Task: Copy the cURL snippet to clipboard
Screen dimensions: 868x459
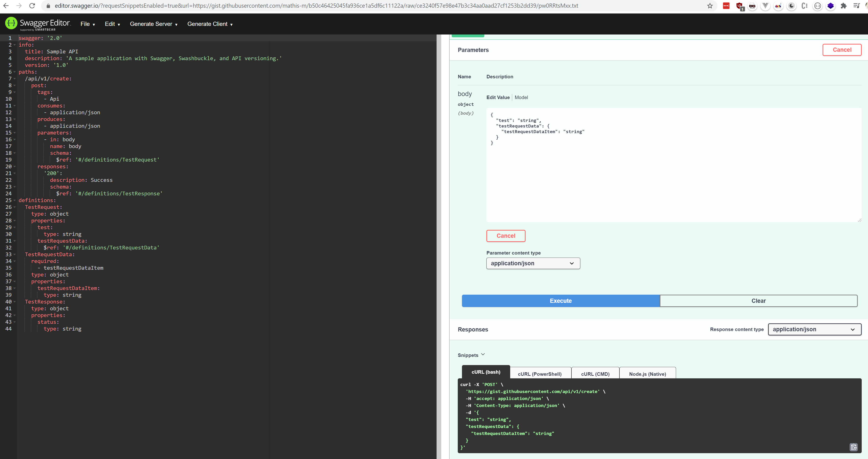Action: pos(854,447)
